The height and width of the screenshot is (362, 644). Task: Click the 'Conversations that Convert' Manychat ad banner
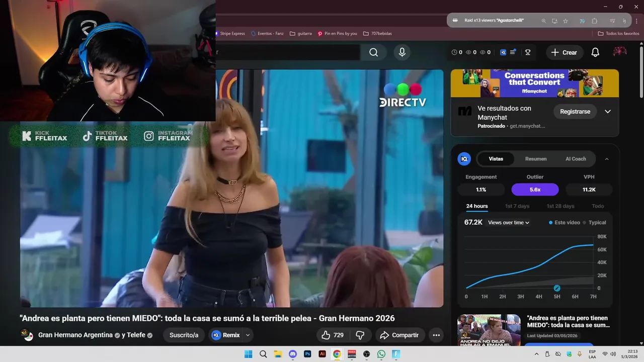tap(534, 83)
